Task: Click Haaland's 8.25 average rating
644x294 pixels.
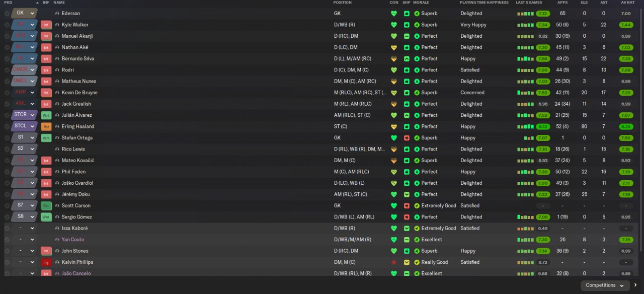Action: pyautogui.click(x=626, y=126)
